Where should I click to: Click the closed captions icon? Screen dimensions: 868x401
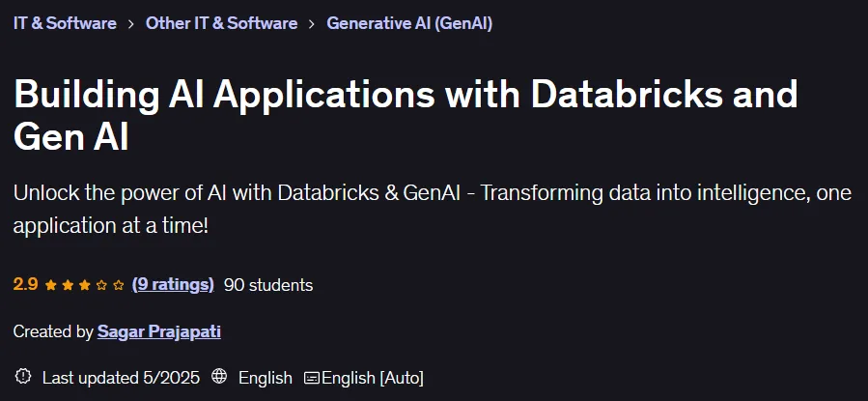click(x=312, y=378)
